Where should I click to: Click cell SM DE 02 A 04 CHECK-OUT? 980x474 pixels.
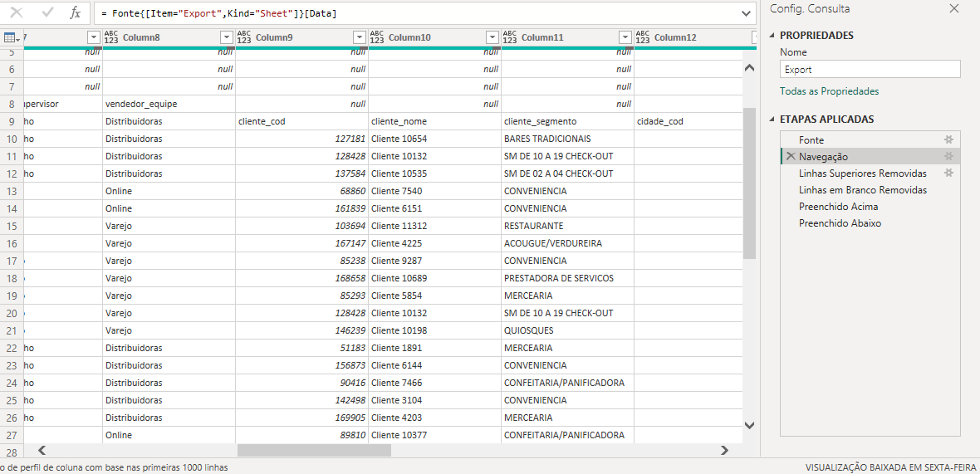(567, 173)
